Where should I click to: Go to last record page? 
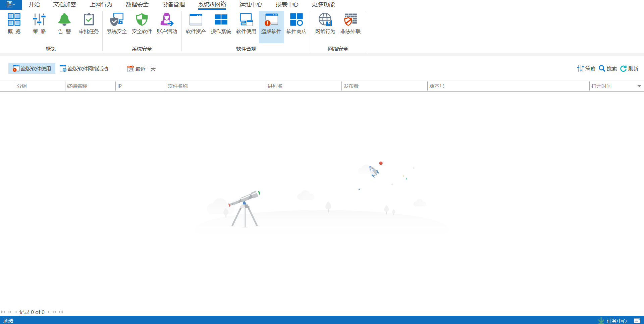pos(61,312)
